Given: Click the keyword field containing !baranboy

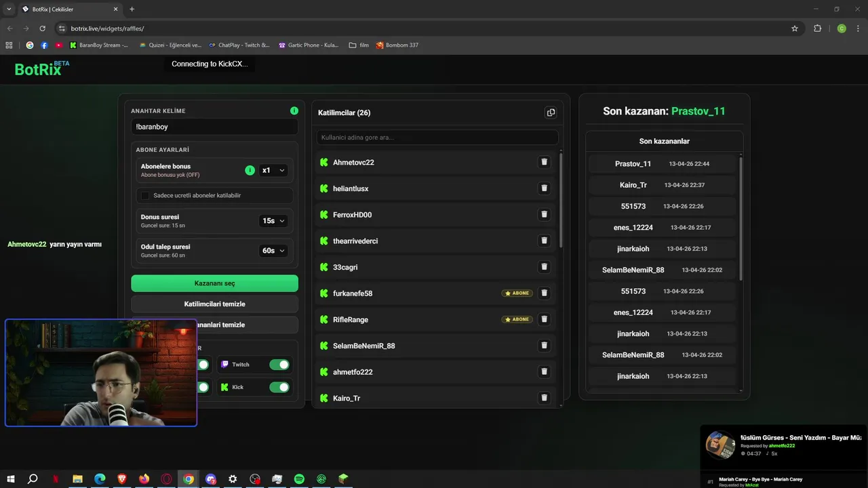Looking at the screenshot, I should click(214, 127).
